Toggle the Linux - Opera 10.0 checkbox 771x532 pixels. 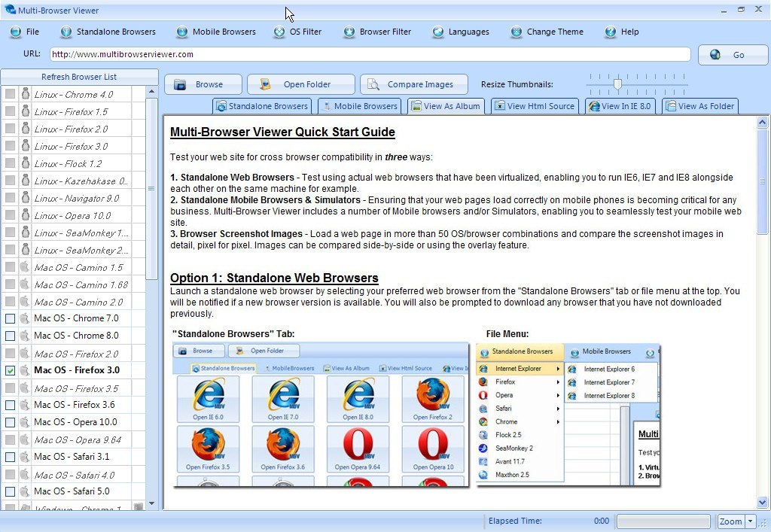(10, 215)
